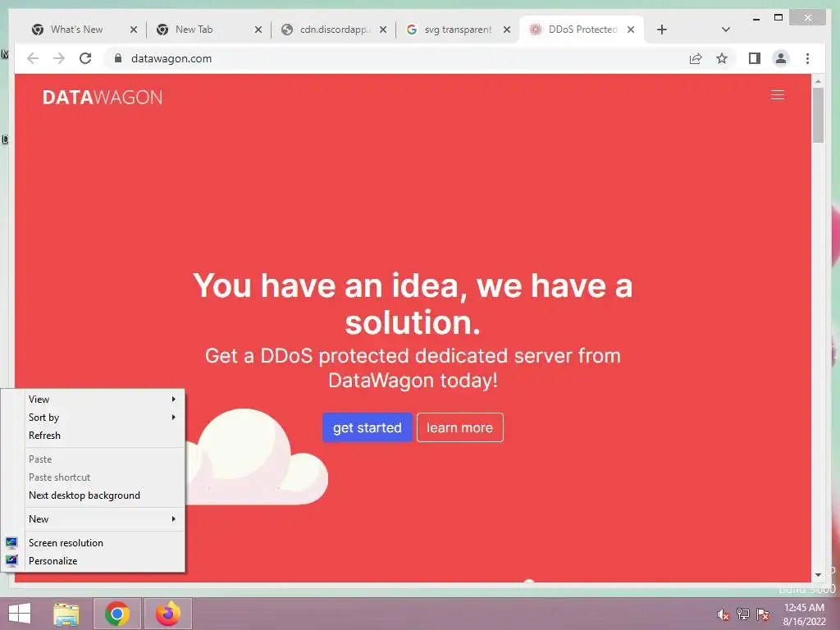Close the What's New tab

tap(134, 30)
